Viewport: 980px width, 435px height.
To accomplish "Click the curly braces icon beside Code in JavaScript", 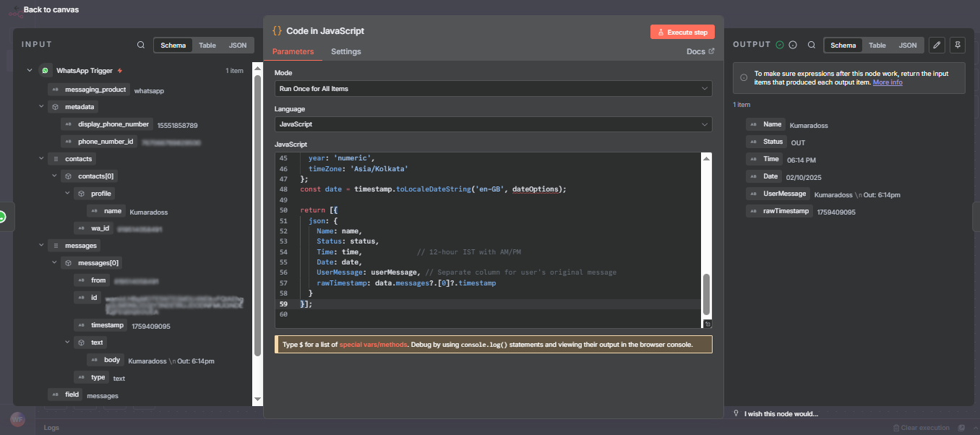I will click(x=278, y=31).
